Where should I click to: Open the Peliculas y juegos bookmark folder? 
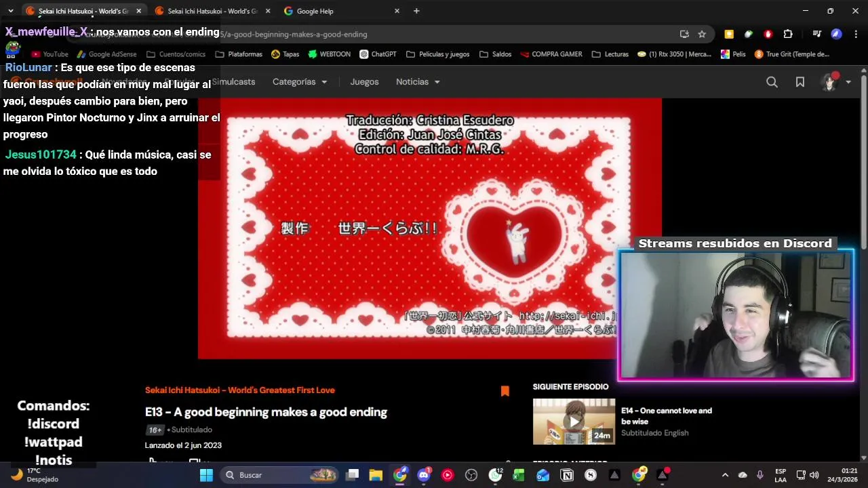click(x=438, y=54)
